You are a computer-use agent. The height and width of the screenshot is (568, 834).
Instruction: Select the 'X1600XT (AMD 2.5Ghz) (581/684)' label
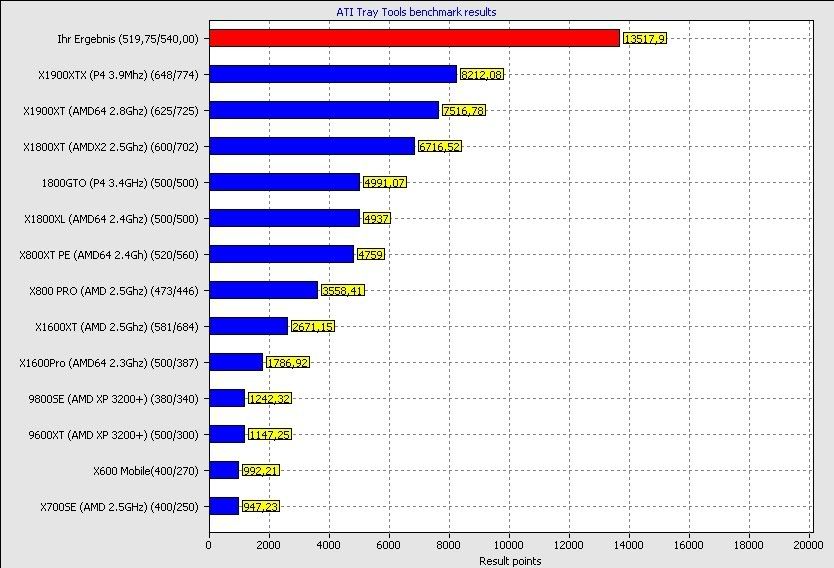click(117, 327)
